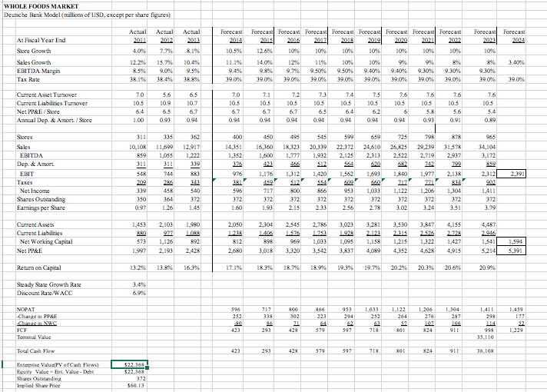The height and width of the screenshot is (392, 547).
Task: Click the Discount Rate value 6.9%
Action: 139,293
